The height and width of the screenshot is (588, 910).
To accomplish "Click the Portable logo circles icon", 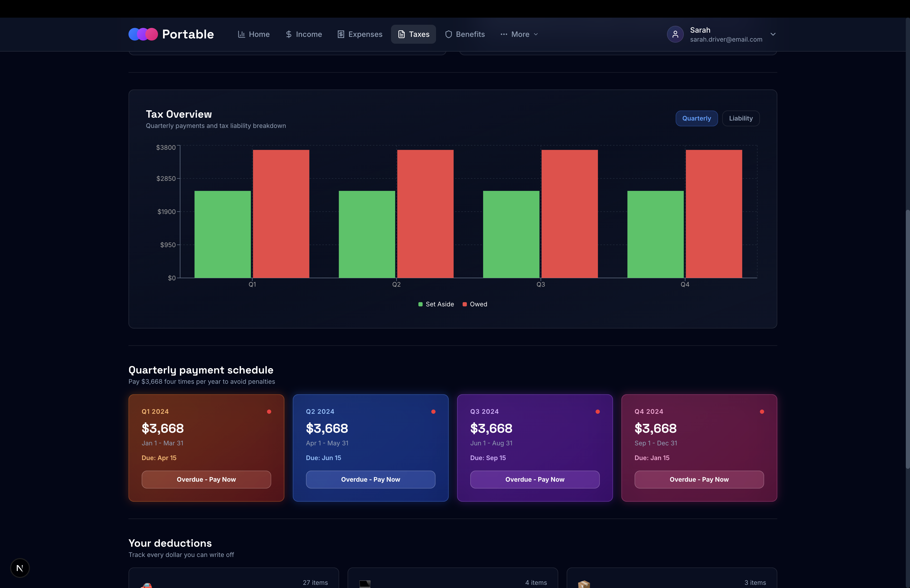I will (143, 34).
